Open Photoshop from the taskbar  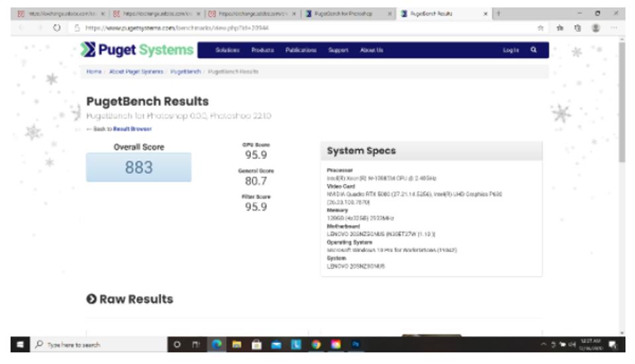click(356, 345)
